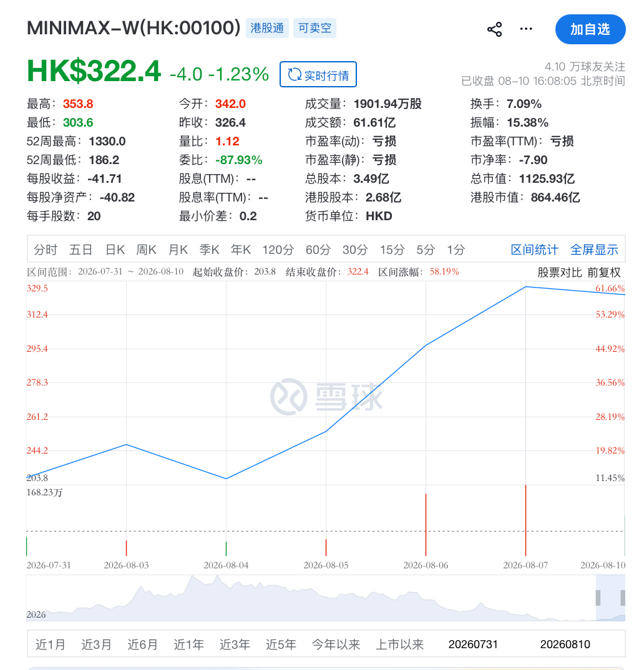Switch to the 5分 interval tab
The height and width of the screenshot is (670, 644).
425,250
